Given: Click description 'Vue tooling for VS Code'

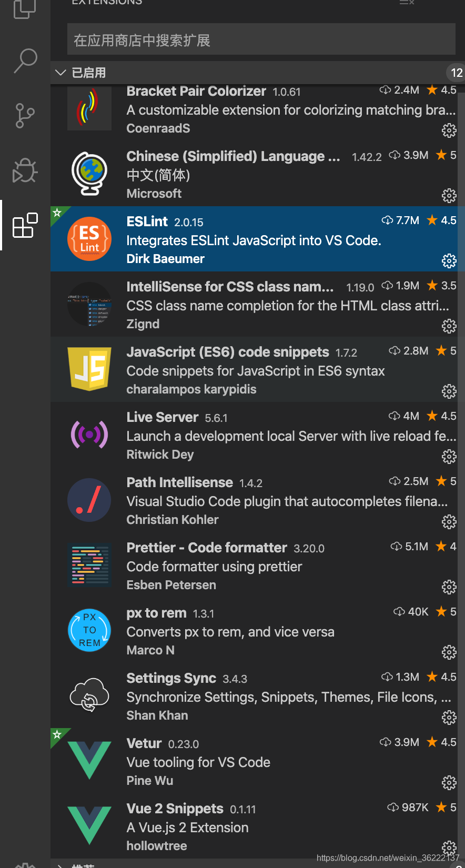Looking at the screenshot, I should click(x=198, y=762).
